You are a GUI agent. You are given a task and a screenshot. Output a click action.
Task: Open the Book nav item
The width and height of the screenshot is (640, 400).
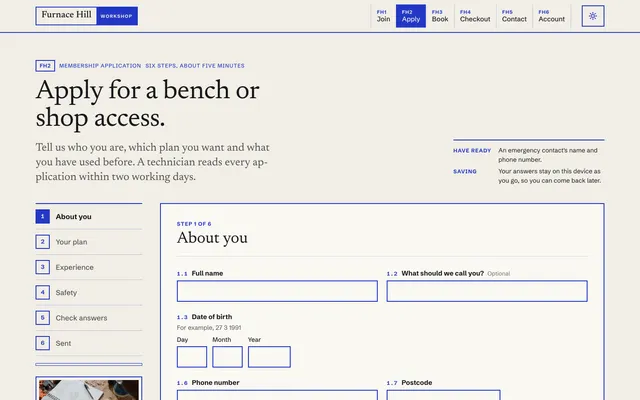[440, 16]
